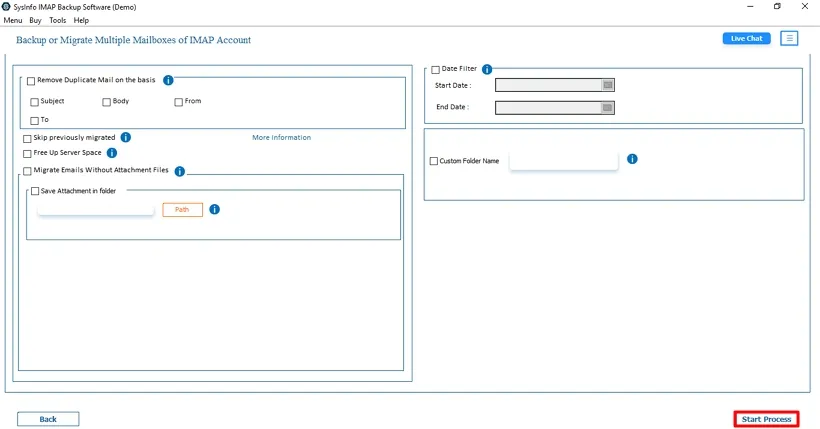Image resolution: width=820 pixels, height=429 pixels.
Task: Click info icon next to Skip previously migrated
Action: coord(126,137)
